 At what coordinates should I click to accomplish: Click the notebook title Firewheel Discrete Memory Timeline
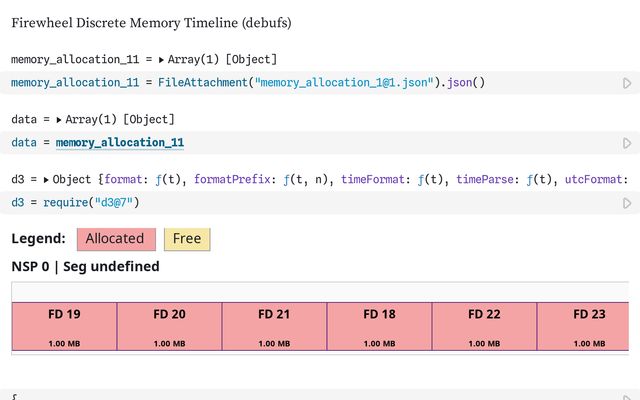pos(150,22)
